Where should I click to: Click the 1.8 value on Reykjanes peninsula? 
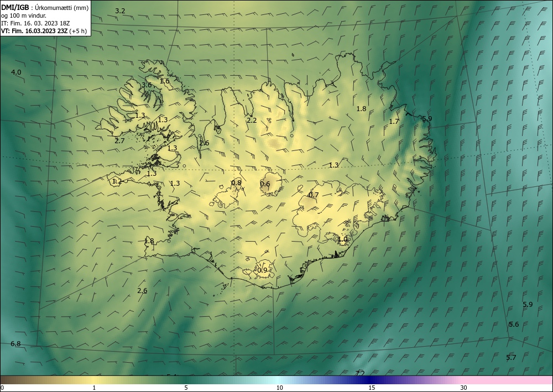(x=149, y=241)
